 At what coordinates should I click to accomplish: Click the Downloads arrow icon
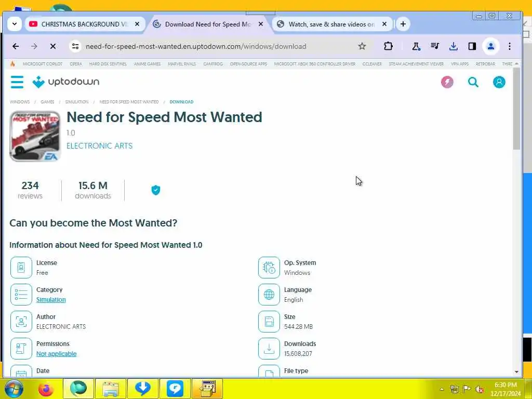[269, 349]
